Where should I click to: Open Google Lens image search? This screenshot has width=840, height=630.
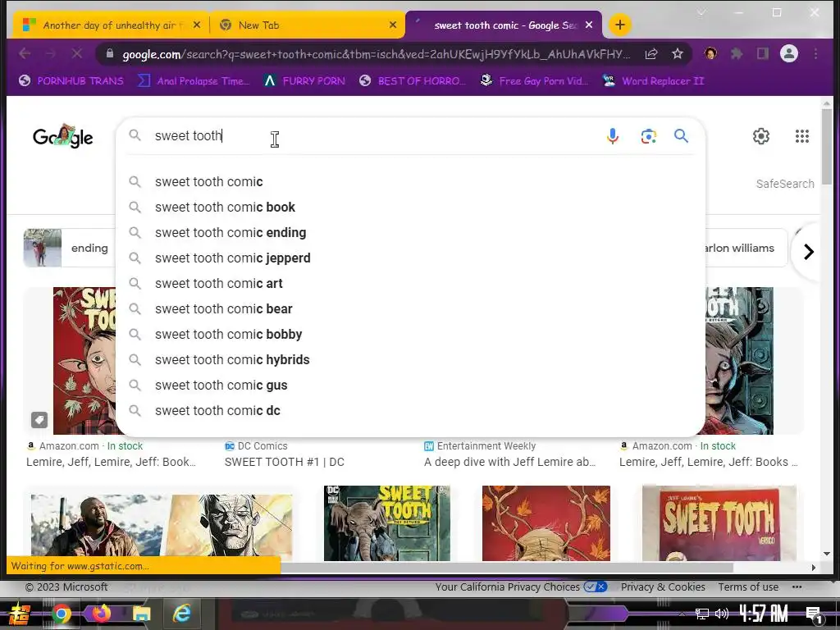(648, 136)
